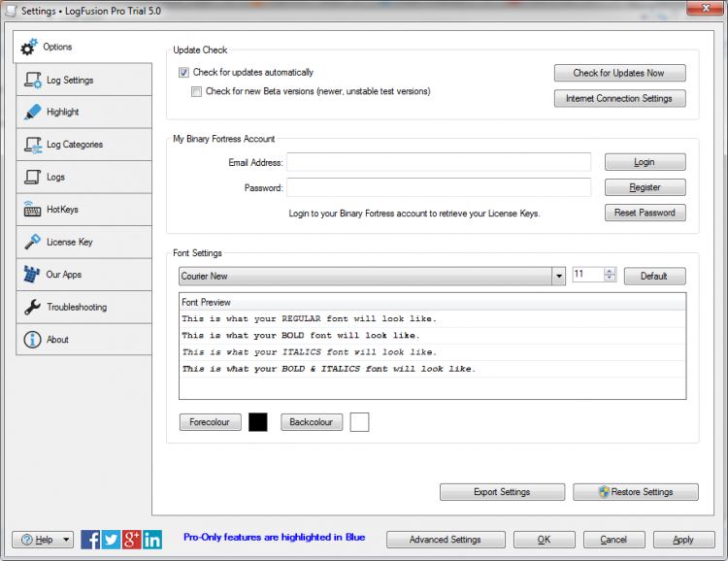Click the Log Categories icon
This screenshot has height=561, width=728.
pos(33,145)
